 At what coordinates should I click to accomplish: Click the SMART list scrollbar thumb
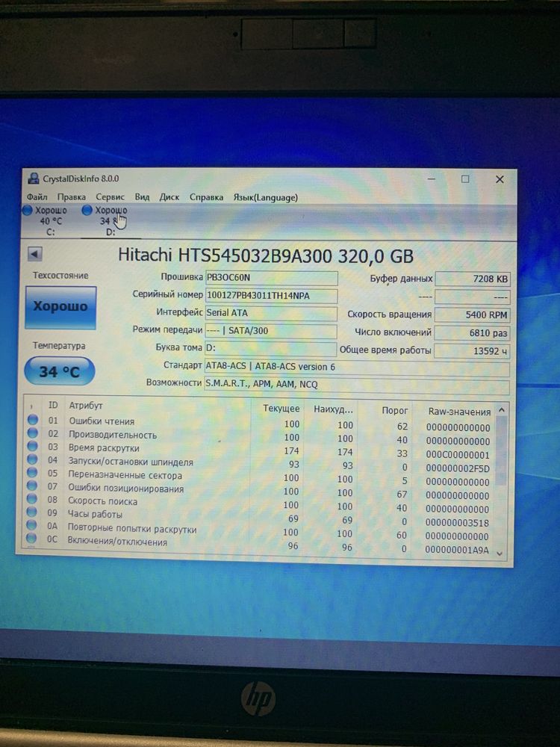click(500, 450)
